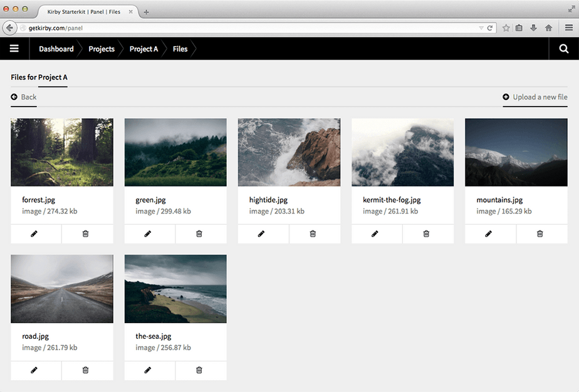Screen dimensions: 579x392
Task: Navigate to Dashboard via the breadcrumb
Action: coord(56,48)
